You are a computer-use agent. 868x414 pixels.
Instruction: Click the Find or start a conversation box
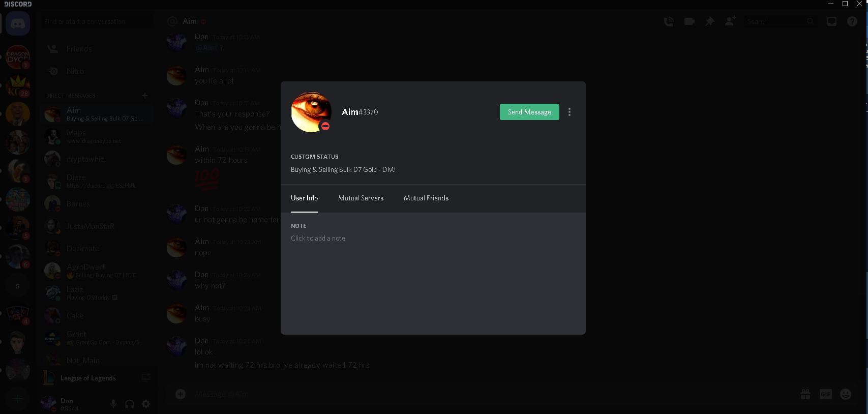[97, 21]
